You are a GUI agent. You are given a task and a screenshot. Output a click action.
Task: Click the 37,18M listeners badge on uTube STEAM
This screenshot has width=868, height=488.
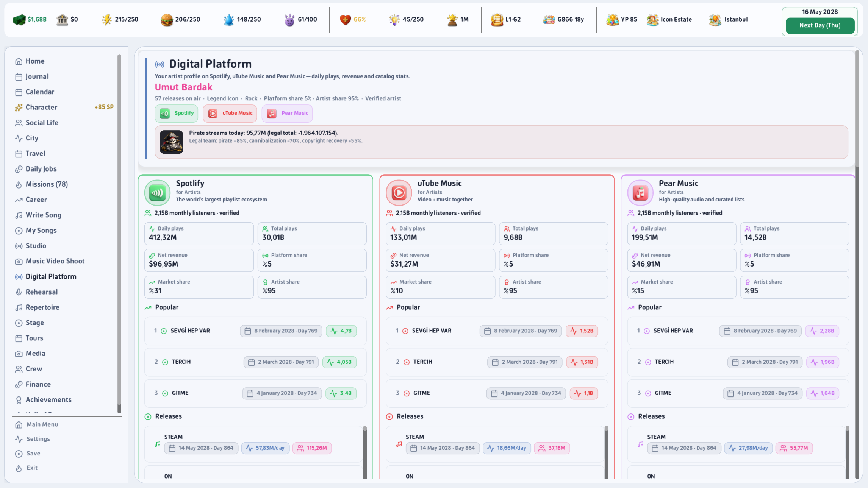pos(552,448)
